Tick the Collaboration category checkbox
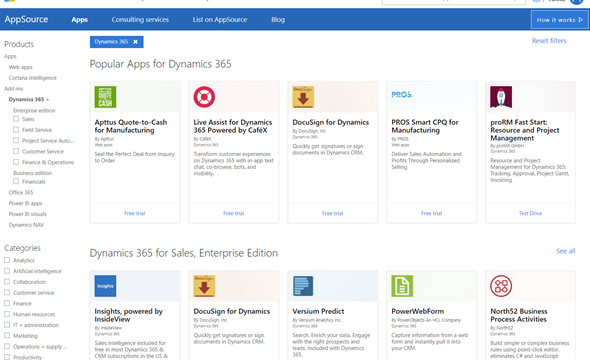Screen dimensions: 590x360 (x=7, y=281)
